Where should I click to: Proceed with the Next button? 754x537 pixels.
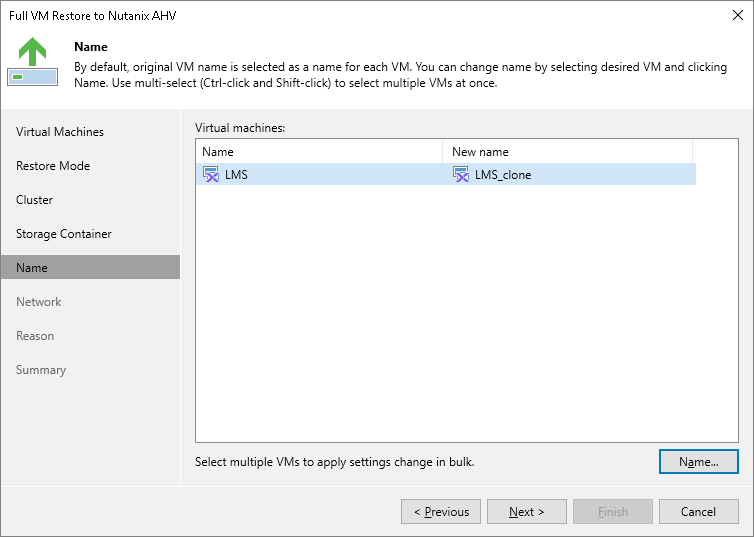527,512
